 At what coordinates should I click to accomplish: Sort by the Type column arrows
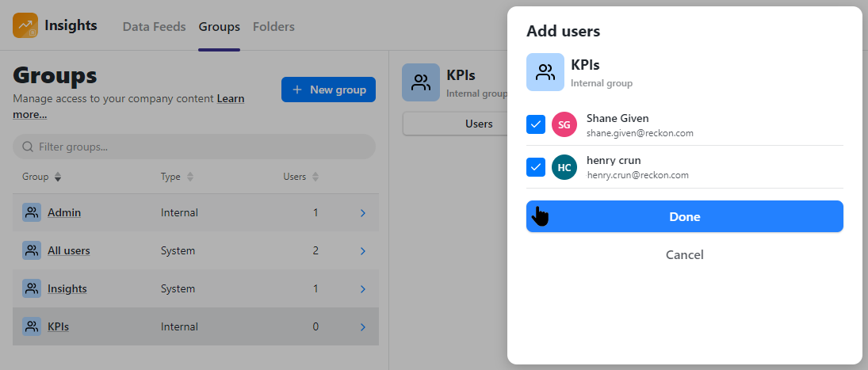coord(190,177)
